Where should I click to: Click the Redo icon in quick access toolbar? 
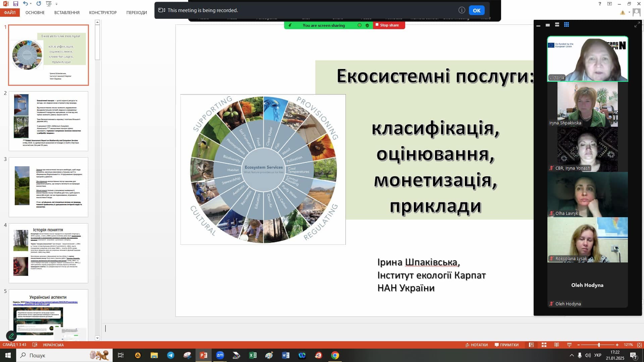tap(39, 4)
